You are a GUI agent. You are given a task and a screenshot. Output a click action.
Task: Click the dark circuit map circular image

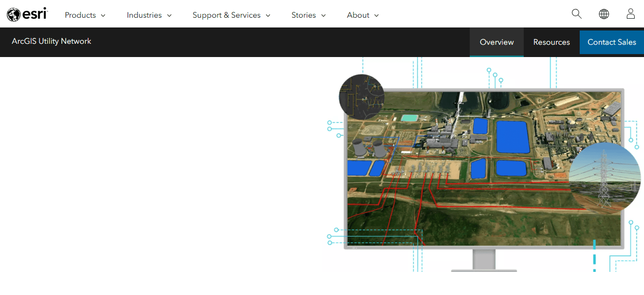[x=362, y=97]
